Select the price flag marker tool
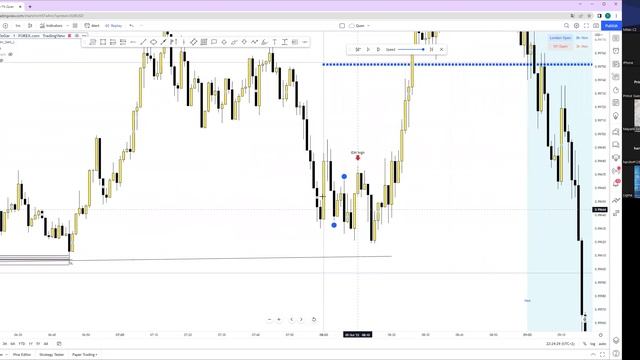The width and height of the screenshot is (640, 360). (x=173, y=42)
